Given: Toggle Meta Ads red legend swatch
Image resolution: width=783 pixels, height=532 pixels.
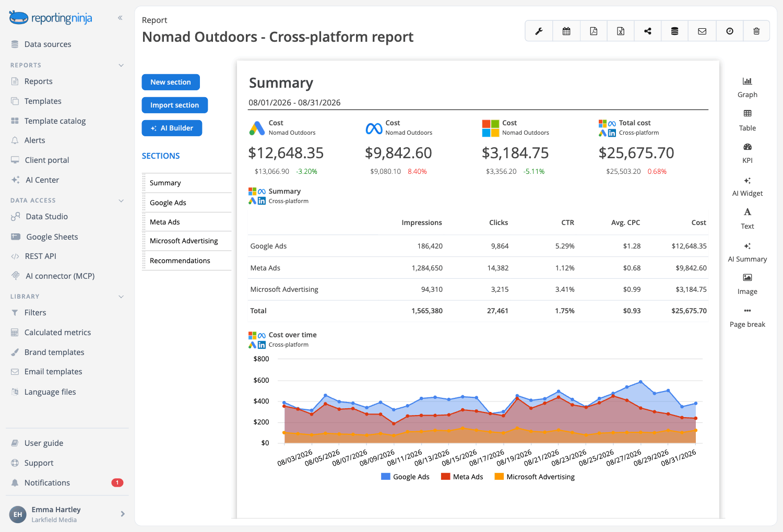Looking at the screenshot, I should click(x=446, y=477).
